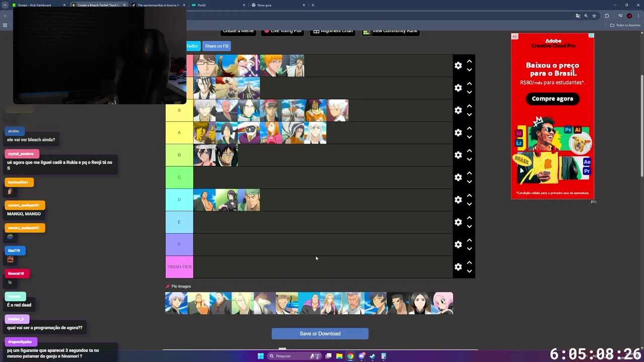Screen dimensions: 644x362
Task: Click Compre agora in the Adobe ad
Action: click(x=552, y=99)
